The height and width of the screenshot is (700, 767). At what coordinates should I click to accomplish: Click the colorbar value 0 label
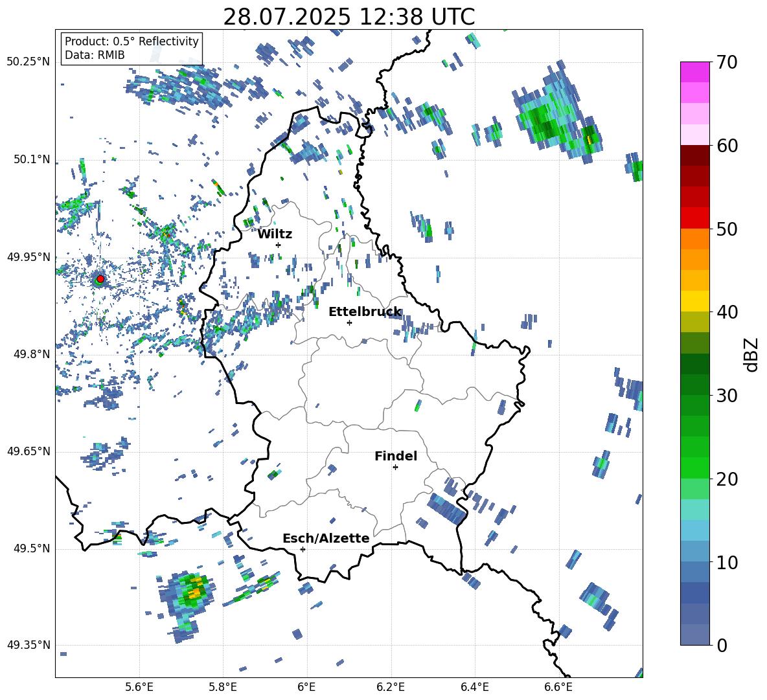click(722, 646)
